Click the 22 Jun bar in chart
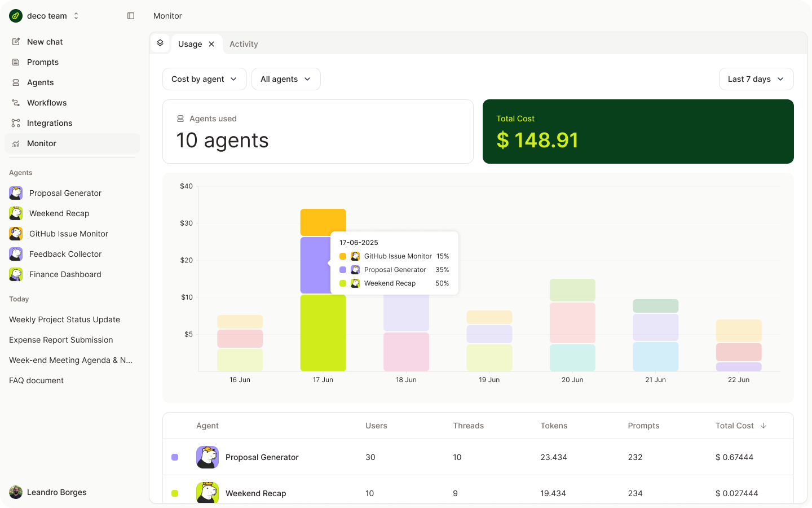 [x=739, y=345]
